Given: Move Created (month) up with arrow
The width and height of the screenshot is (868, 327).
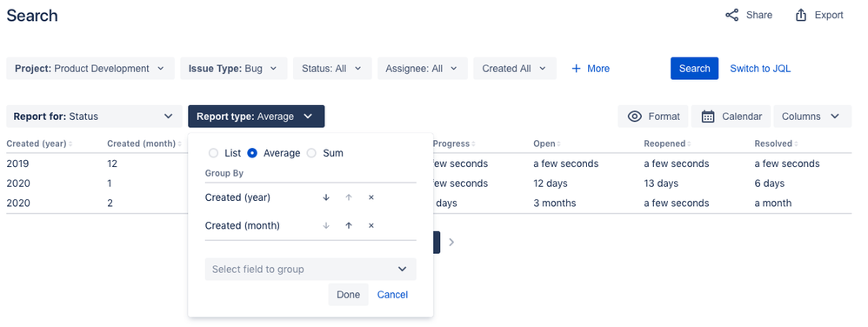Looking at the screenshot, I should (349, 226).
